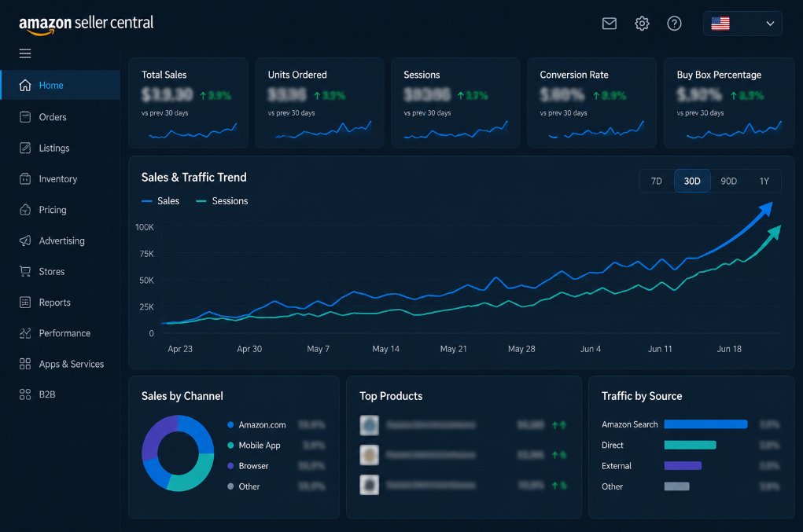Click the Apr 23 axis label
Image resolution: width=803 pixels, height=532 pixels.
click(x=180, y=349)
